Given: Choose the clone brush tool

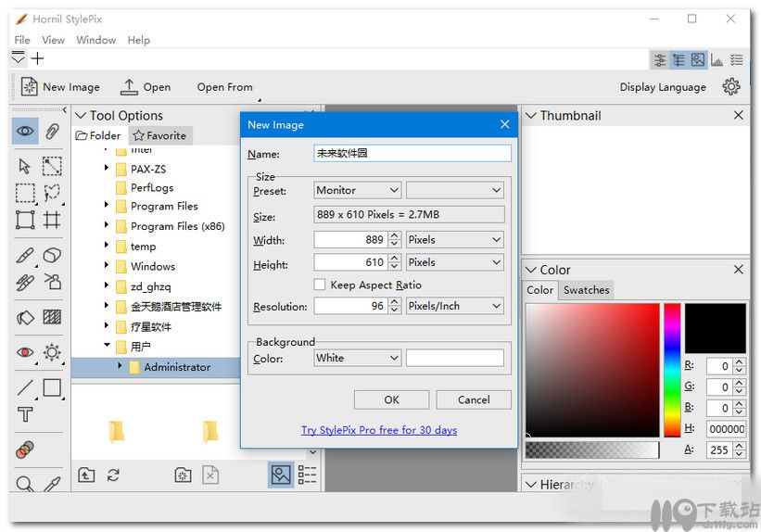Looking at the screenshot, I should click(25, 282).
